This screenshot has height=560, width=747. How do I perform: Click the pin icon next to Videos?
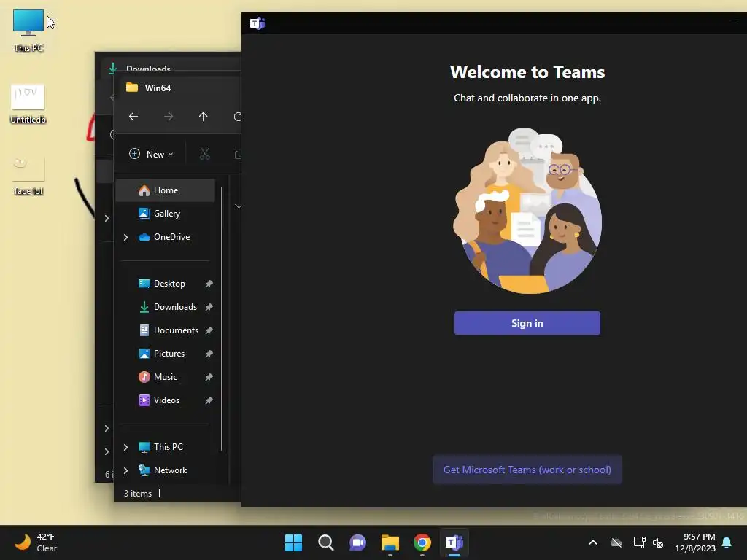click(x=209, y=400)
